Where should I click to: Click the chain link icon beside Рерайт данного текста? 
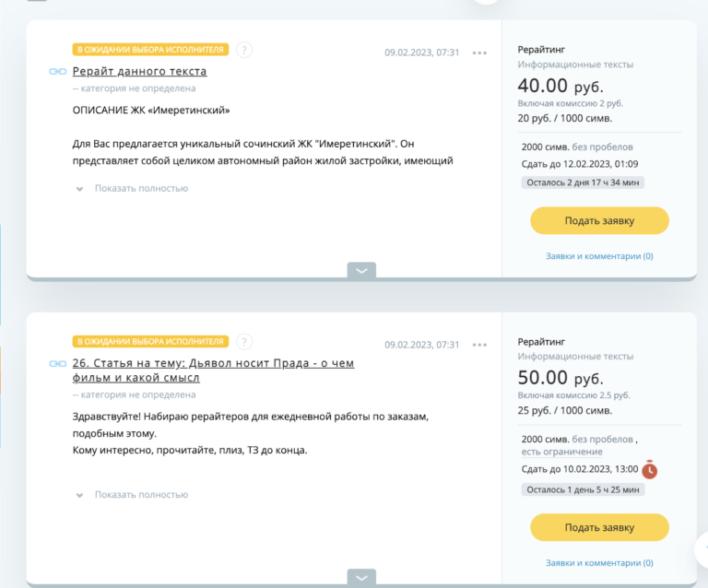tap(58, 71)
